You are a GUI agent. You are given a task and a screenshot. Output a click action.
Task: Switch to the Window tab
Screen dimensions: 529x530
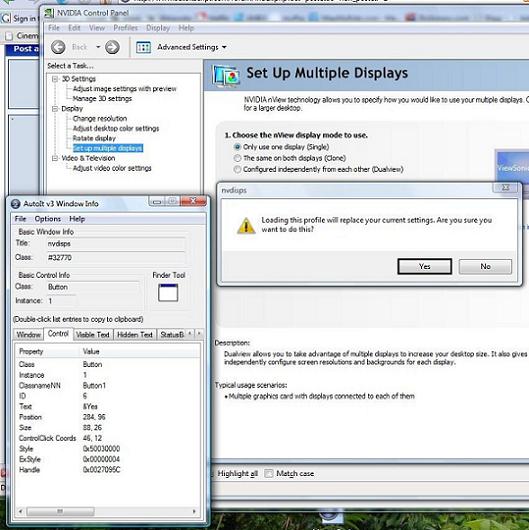pyautogui.click(x=29, y=335)
